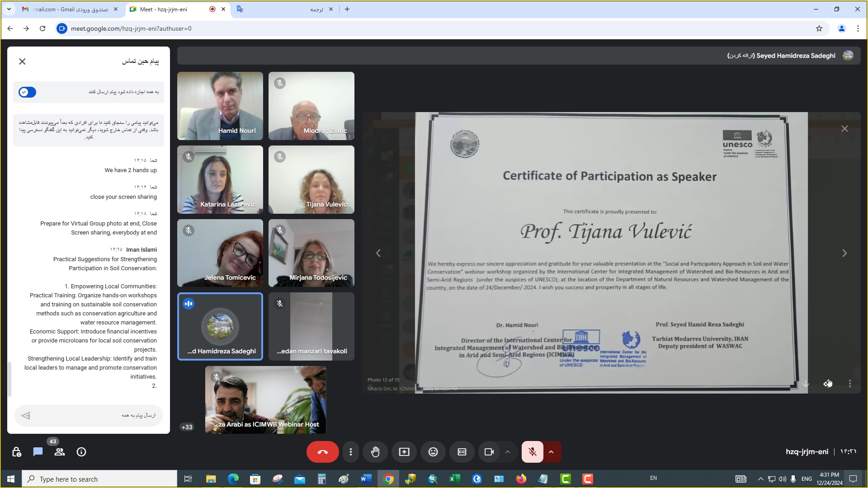Expand the audio settings arrow beside microphone
The image size is (868, 488).
click(551, 452)
